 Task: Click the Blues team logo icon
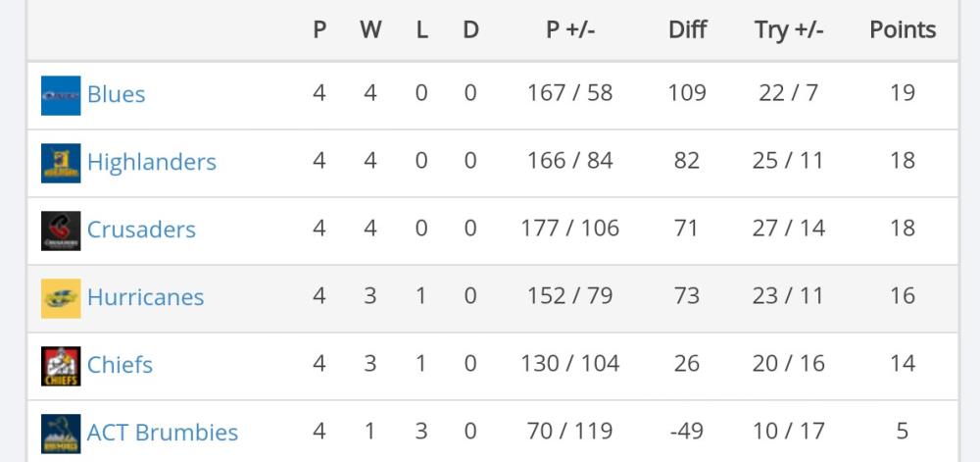(x=61, y=96)
